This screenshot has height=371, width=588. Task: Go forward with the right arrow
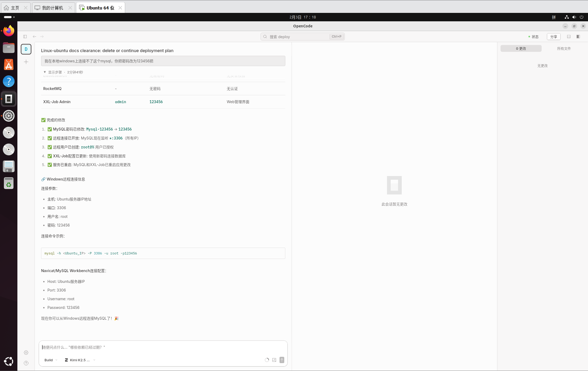click(42, 37)
